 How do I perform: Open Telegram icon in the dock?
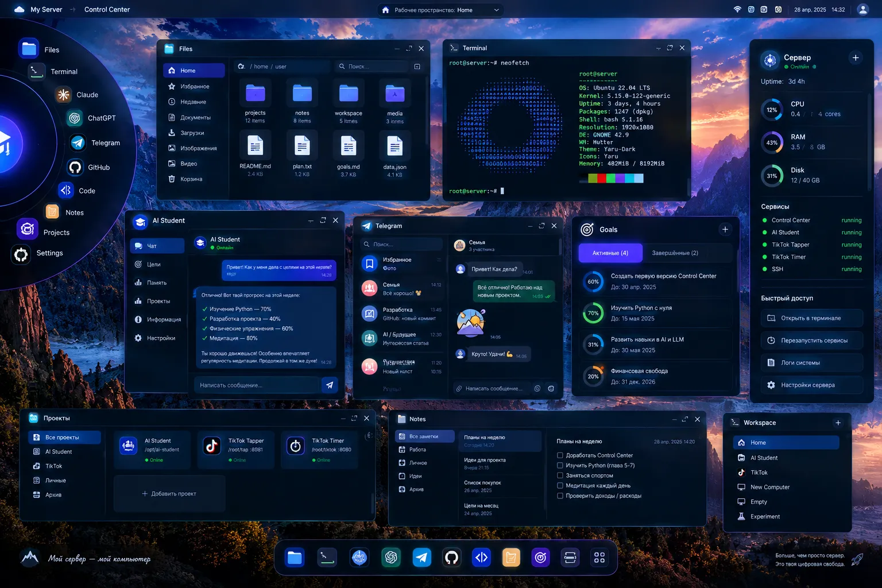coord(421,557)
